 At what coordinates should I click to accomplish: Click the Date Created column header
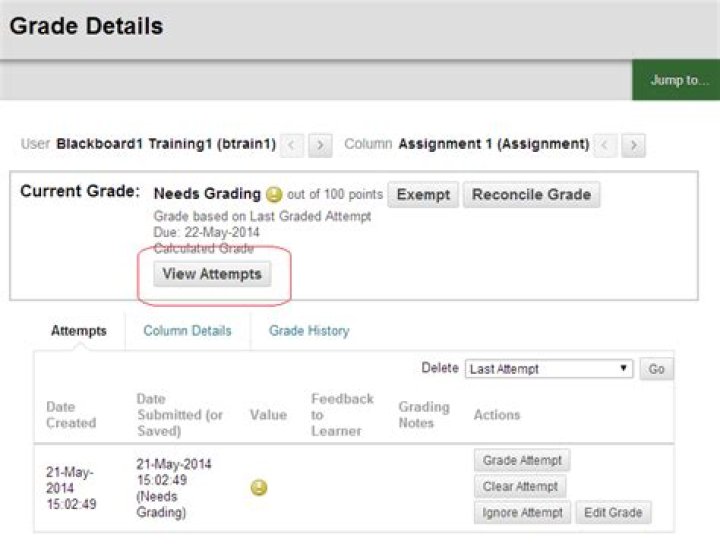click(x=71, y=415)
